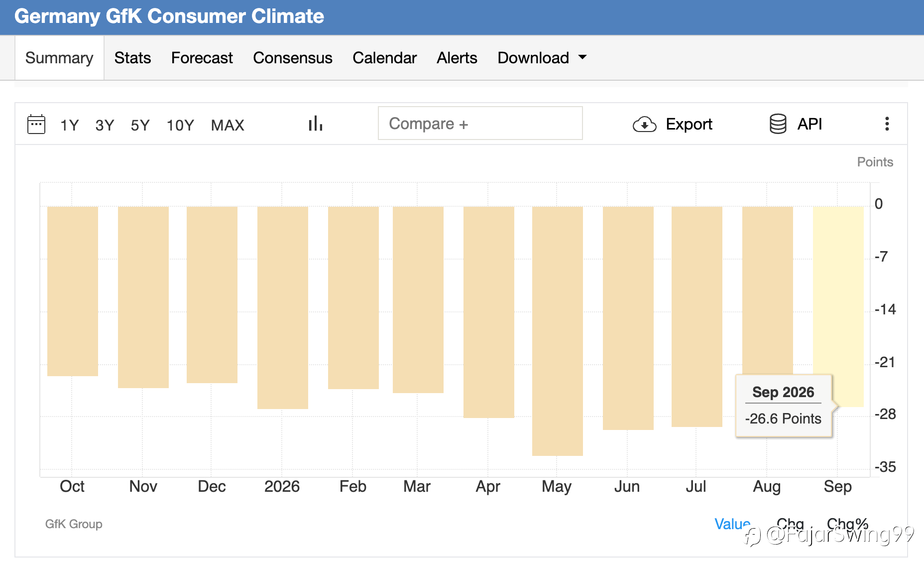Click the February bar in chart

click(x=353, y=298)
